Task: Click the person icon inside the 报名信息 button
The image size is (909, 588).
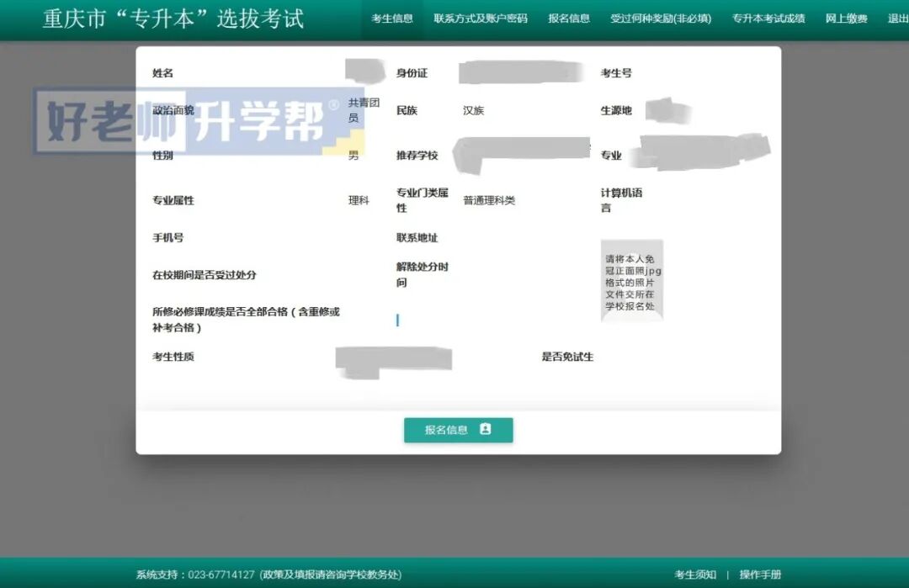Action: (483, 429)
